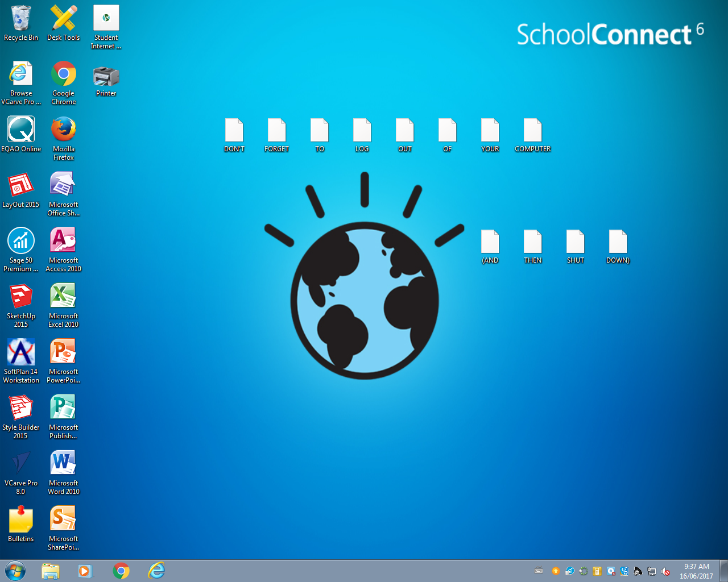
Task: Click the green circle-of-dots tray icon
Action: pos(583,571)
